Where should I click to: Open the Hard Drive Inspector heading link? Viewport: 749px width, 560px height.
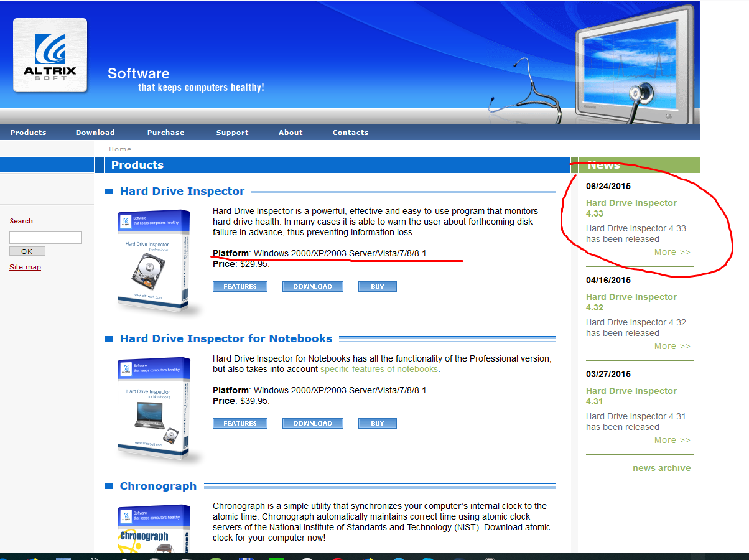click(182, 191)
